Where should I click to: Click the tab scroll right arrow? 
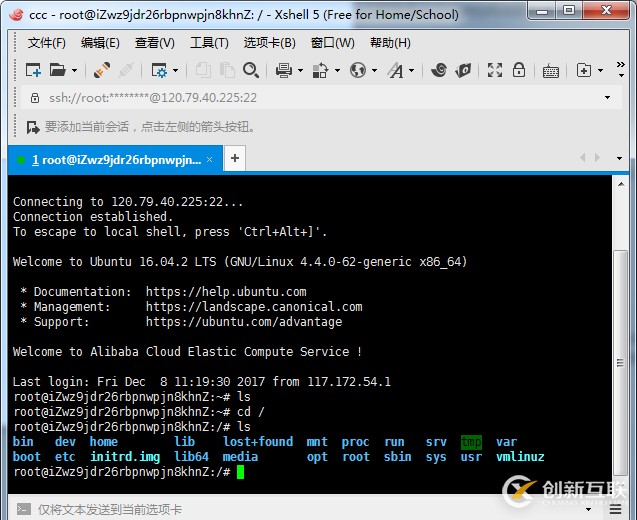point(597,158)
